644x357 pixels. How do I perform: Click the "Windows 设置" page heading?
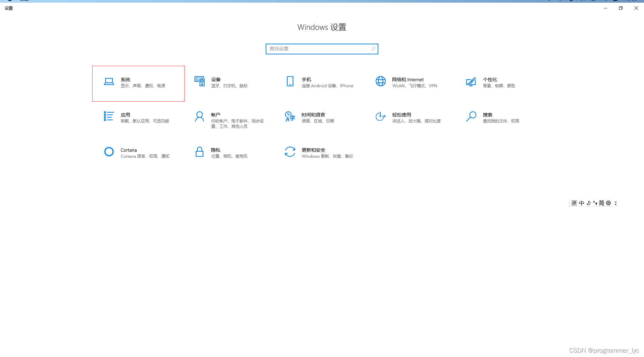pos(322,27)
